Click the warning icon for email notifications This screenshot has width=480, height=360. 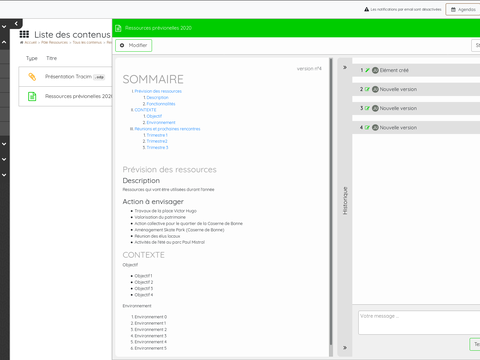(367, 9)
